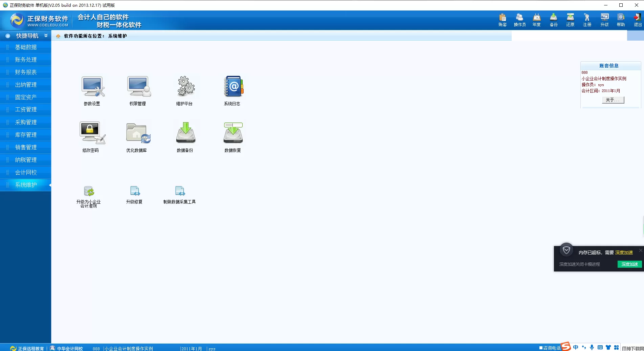Click the 关于... button in 账套信息
The image size is (644, 351).
click(613, 100)
